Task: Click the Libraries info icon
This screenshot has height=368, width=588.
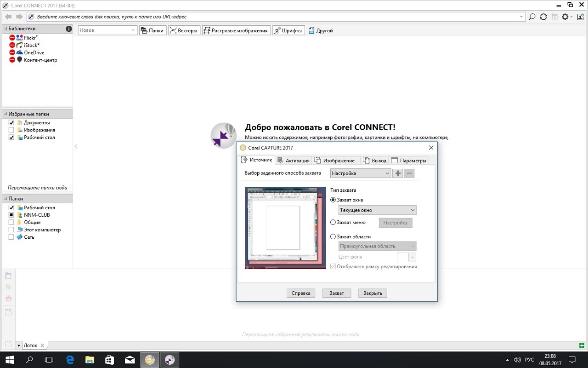Action: coord(69,29)
